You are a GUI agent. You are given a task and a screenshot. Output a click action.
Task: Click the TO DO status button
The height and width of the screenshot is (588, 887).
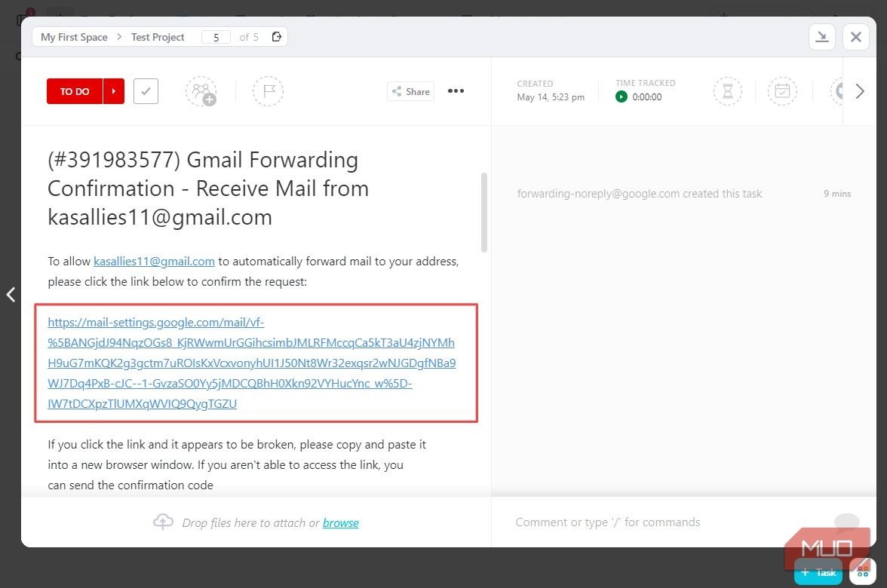click(x=75, y=91)
